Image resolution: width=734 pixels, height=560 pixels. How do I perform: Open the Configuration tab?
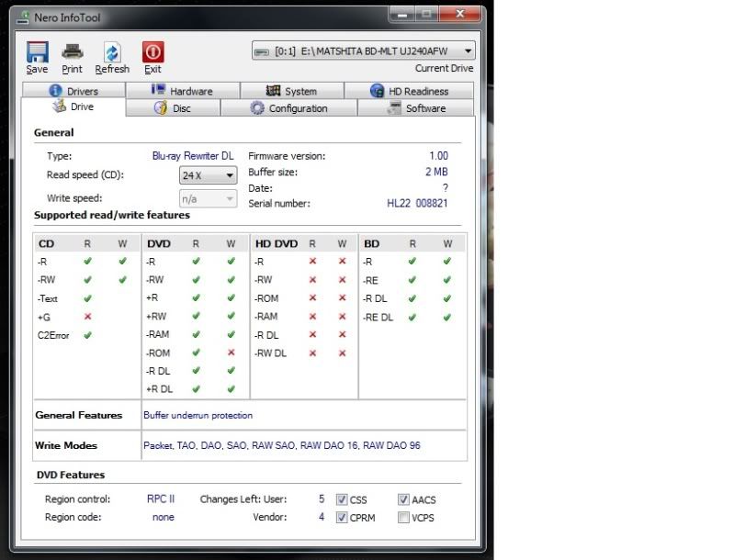click(288, 108)
